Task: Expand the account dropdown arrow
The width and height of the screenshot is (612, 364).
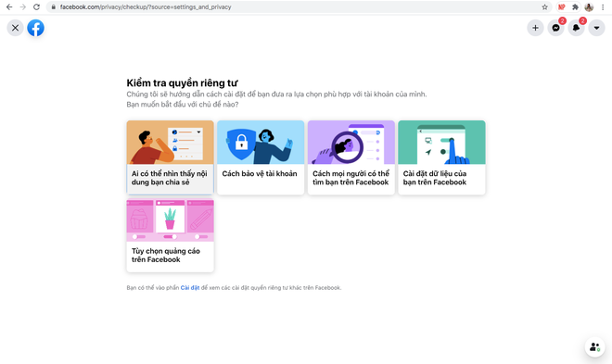Action: tap(596, 28)
